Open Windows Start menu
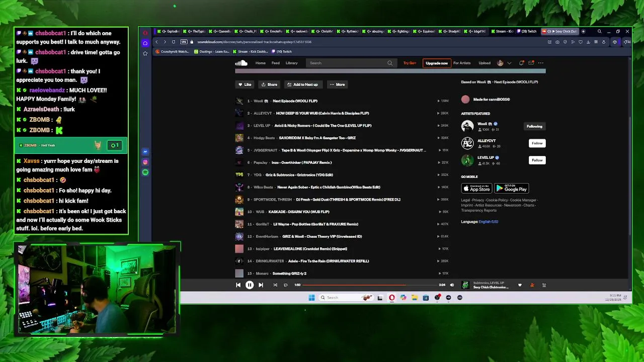This screenshot has height=362, width=644. 311,298
